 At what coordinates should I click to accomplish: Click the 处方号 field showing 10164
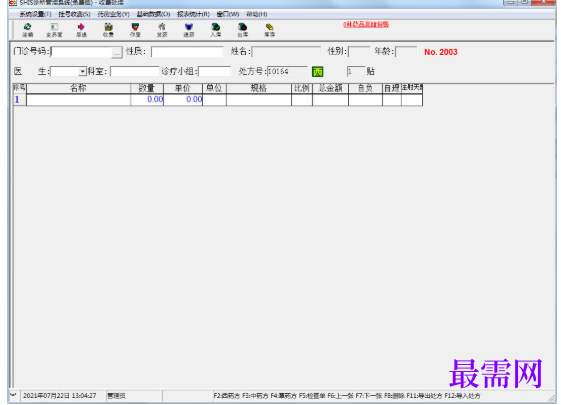coord(287,71)
